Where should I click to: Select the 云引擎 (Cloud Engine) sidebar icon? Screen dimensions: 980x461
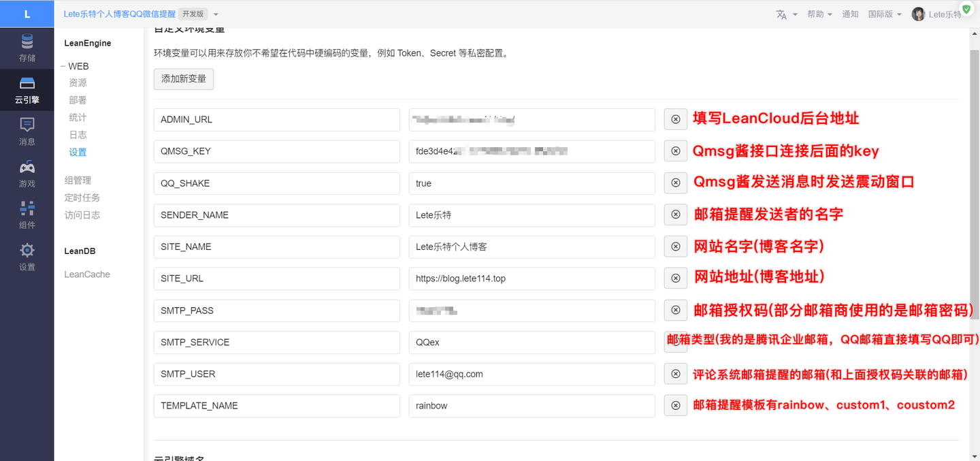(27, 90)
